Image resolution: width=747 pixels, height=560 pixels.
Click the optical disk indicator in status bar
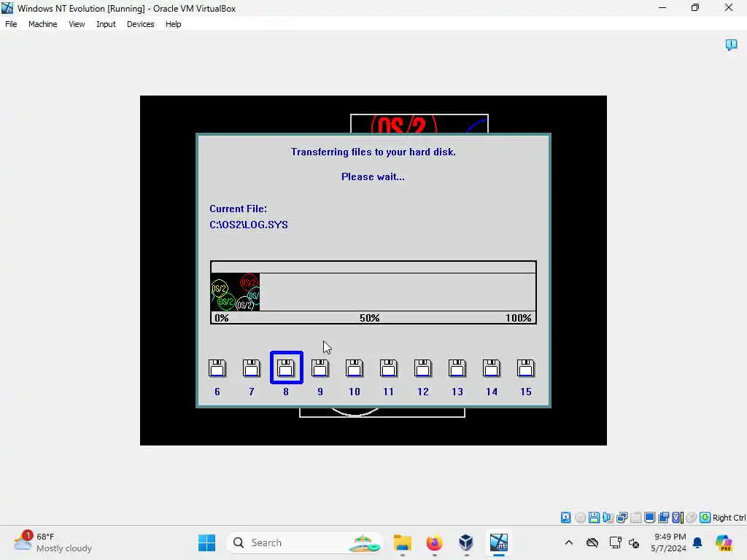[580, 517]
